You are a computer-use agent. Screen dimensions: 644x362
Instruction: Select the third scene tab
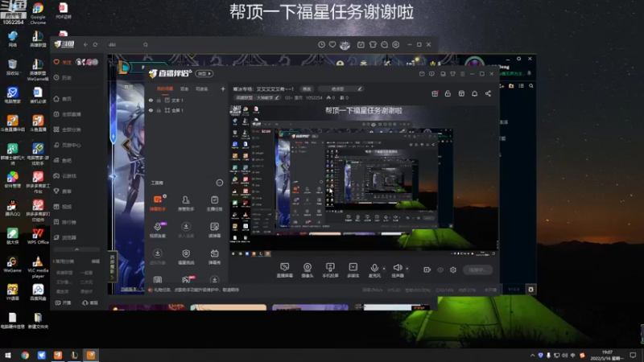[x=202, y=88]
